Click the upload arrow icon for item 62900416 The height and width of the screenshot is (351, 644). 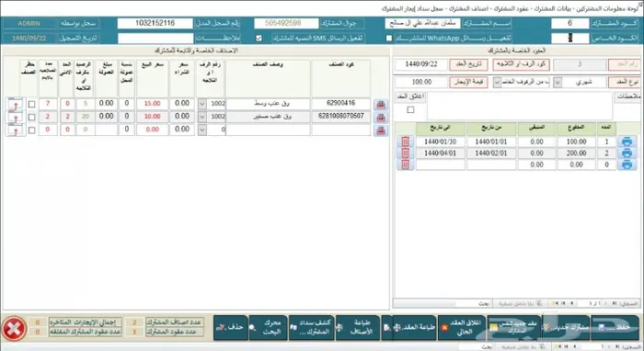coord(16,104)
